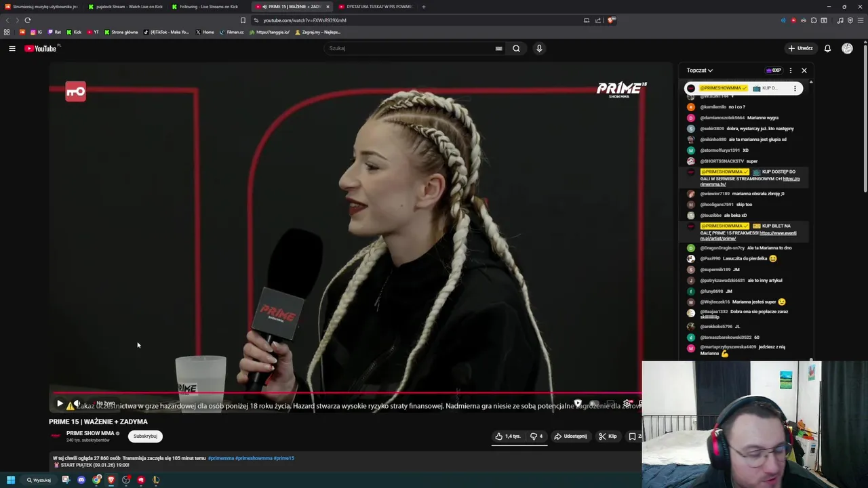Open YouTube notifications bell
Viewport: 868px width, 488px height.
click(827, 48)
